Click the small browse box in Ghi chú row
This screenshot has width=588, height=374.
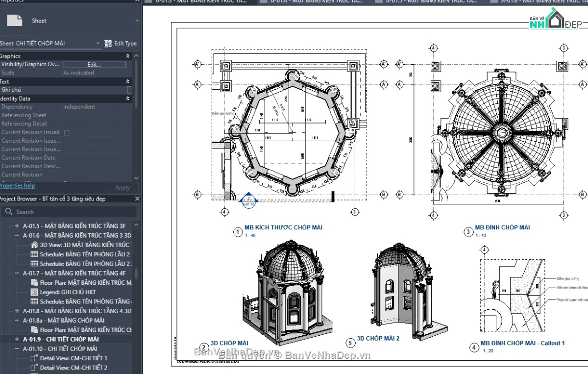tap(129, 90)
